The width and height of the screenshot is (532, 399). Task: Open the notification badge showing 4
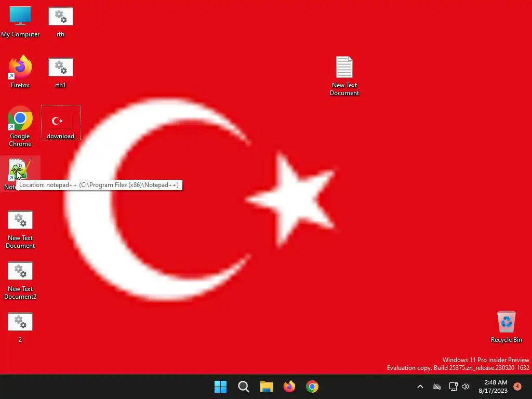(x=517, y=387)
